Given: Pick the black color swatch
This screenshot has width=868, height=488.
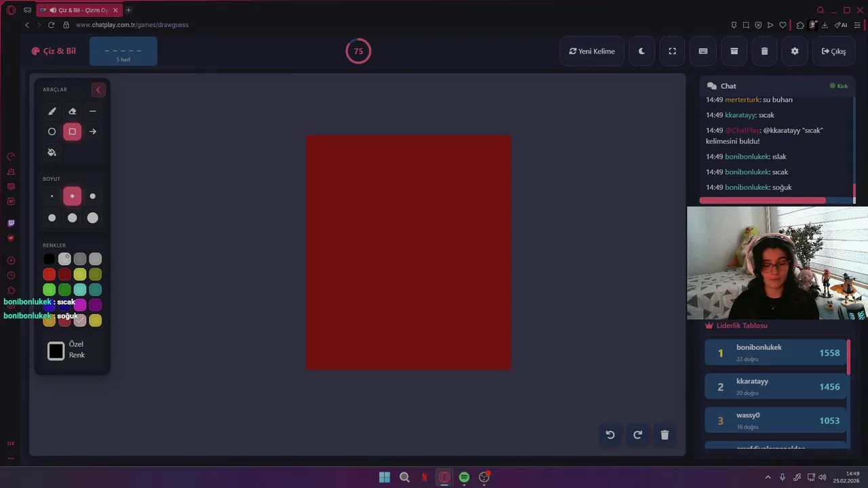Looking at the screenshot, I should tap(49, 259).
